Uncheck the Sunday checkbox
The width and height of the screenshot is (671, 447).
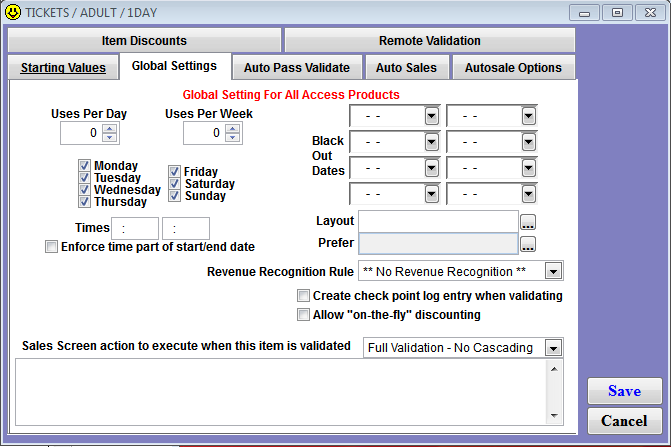tap(174, 195)
